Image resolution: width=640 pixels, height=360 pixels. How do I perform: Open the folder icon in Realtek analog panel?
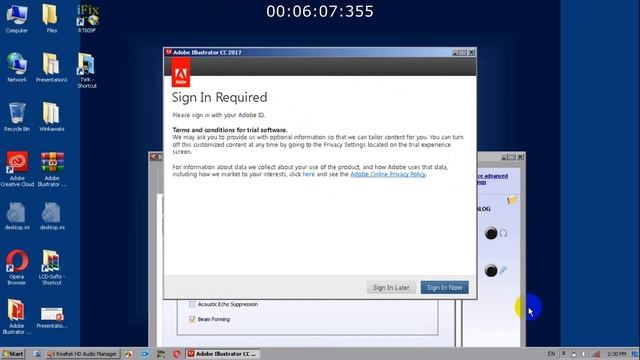point(512,200)
